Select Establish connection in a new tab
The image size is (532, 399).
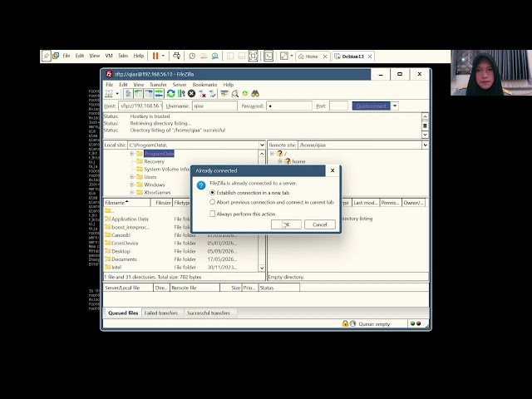click(249, 193)
